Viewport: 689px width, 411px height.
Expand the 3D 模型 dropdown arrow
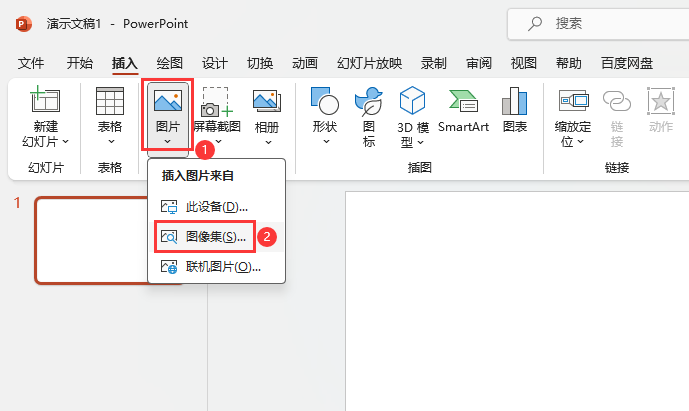pyautogui.click(x=420, y=142)
